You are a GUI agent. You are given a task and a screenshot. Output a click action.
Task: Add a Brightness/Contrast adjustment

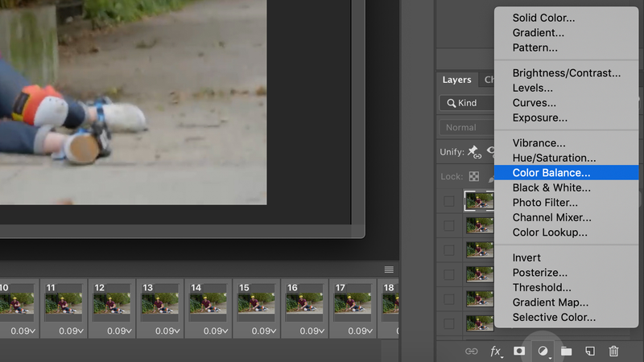click(567, 72)
